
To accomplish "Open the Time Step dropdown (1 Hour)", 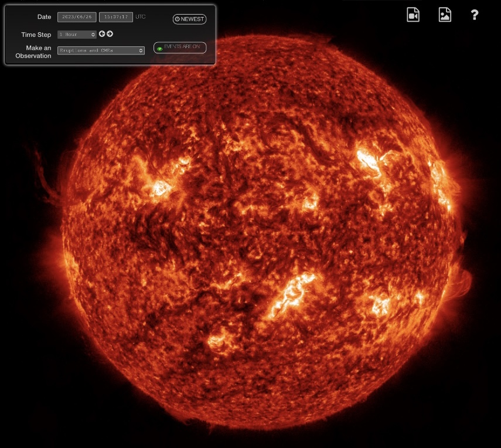I will click(x=77, y=35).
